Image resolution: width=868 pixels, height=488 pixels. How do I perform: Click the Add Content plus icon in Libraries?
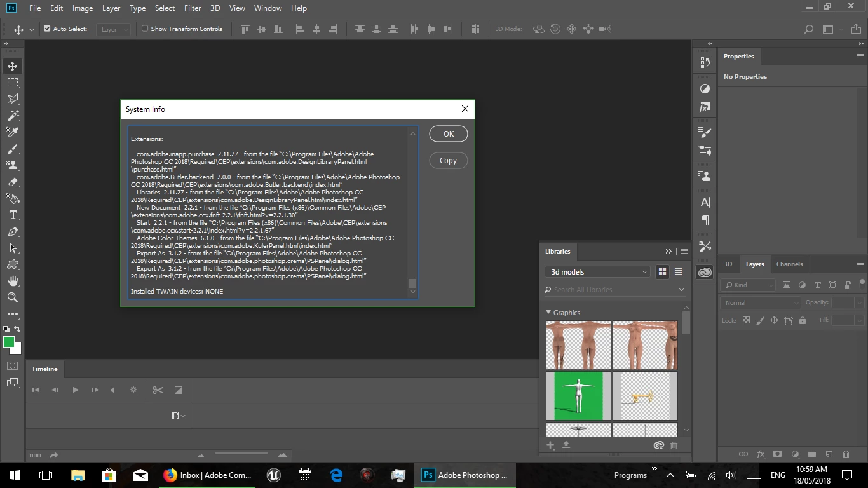(551, 445)
